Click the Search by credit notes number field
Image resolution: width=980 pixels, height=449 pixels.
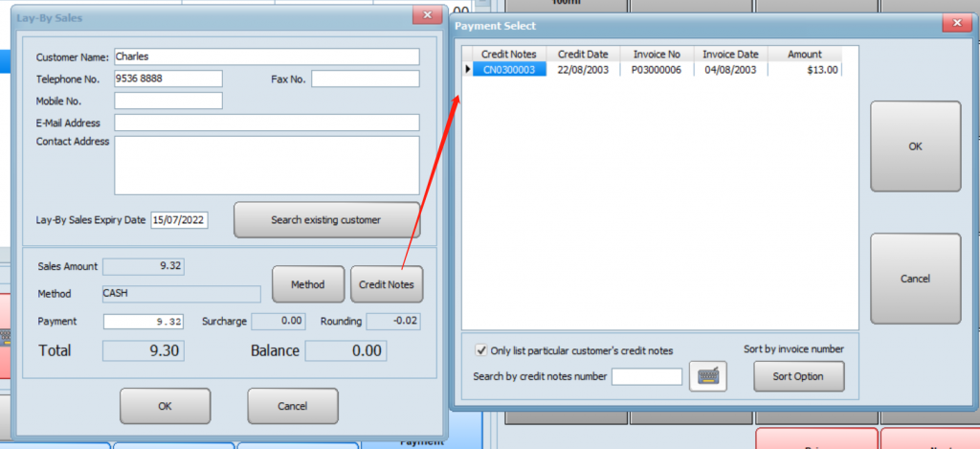pyautogui.click(x=646, y=376)
